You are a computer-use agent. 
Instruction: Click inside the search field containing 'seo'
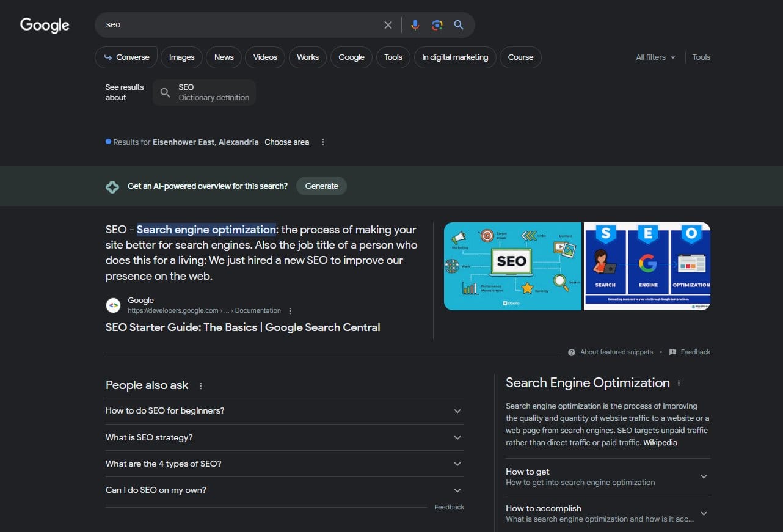(x=241, y=25)
